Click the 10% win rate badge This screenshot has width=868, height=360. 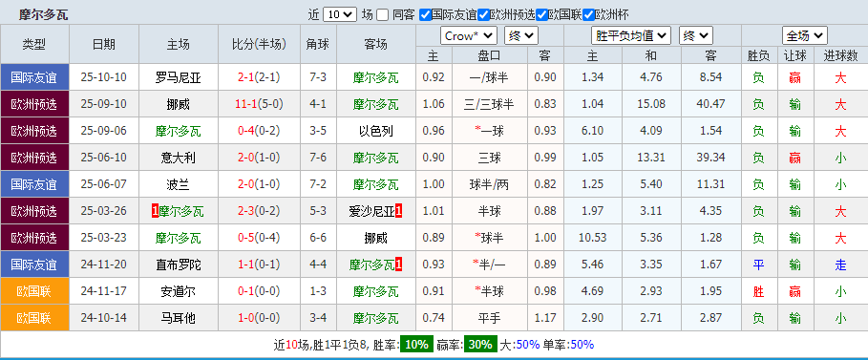pos(417,345)
